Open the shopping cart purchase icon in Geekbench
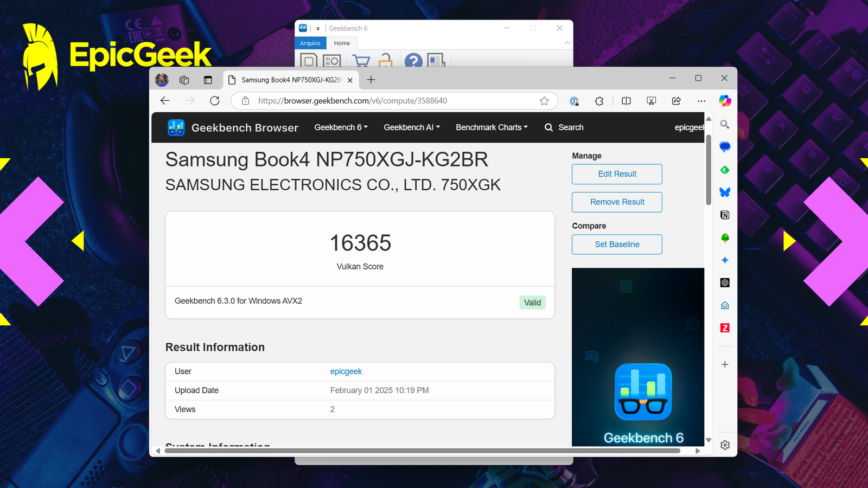Image resolution: width=868 pixels, height=488 pixels. click(361, 61)
